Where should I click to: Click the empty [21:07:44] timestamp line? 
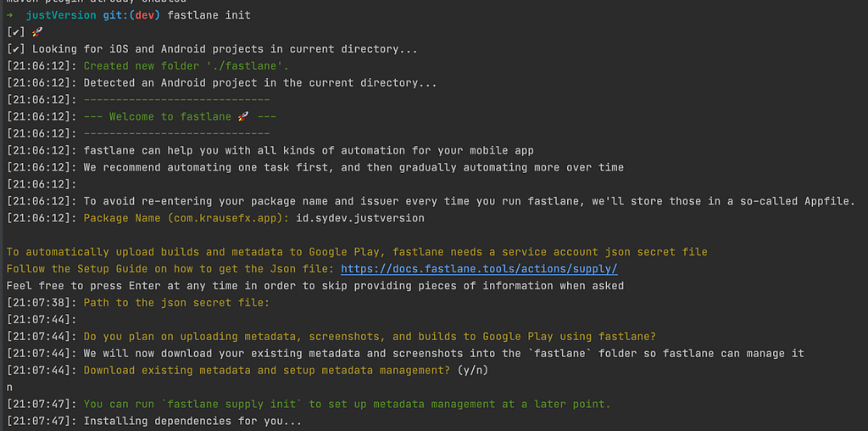[x=41, y=320]
